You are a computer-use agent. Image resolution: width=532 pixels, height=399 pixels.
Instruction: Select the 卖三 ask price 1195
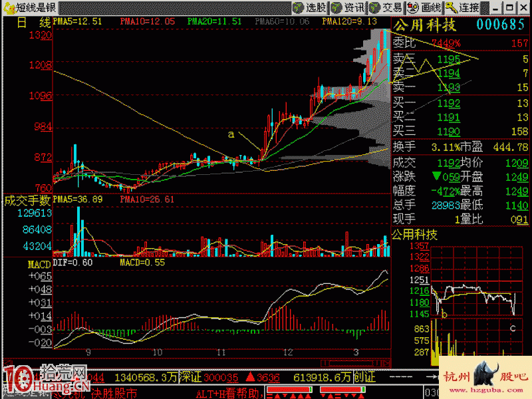[448, 59]
